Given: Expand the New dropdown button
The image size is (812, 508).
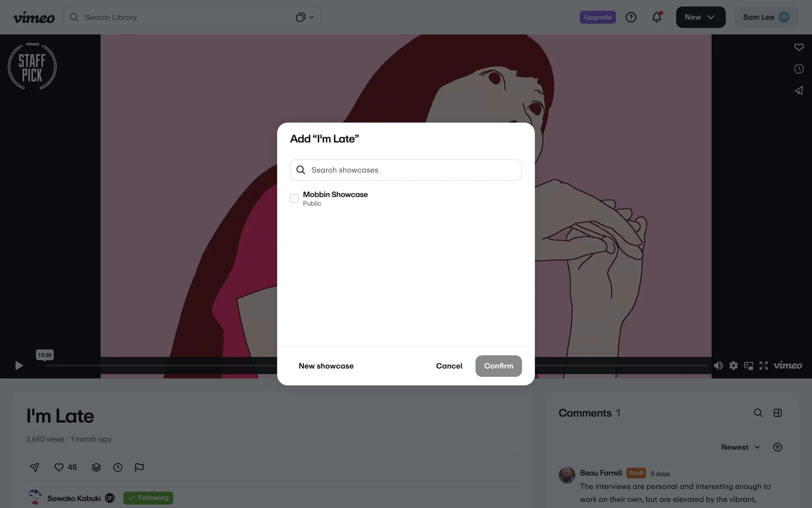Looking at the screenshot, I should [x=700, y=17].
